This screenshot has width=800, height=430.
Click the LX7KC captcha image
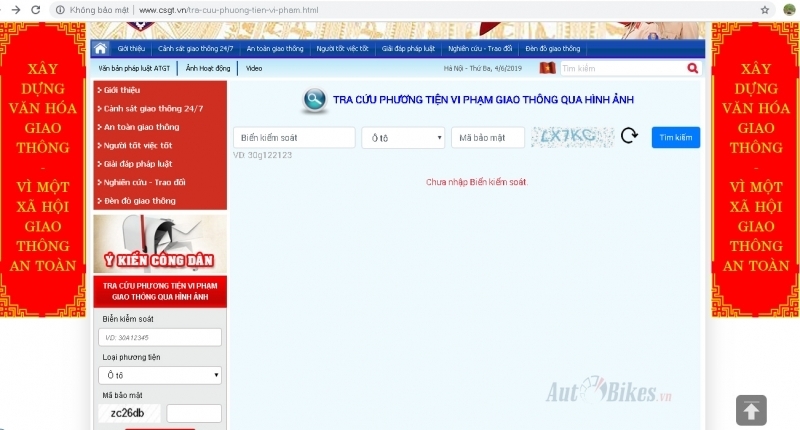[x=572, y=137]
